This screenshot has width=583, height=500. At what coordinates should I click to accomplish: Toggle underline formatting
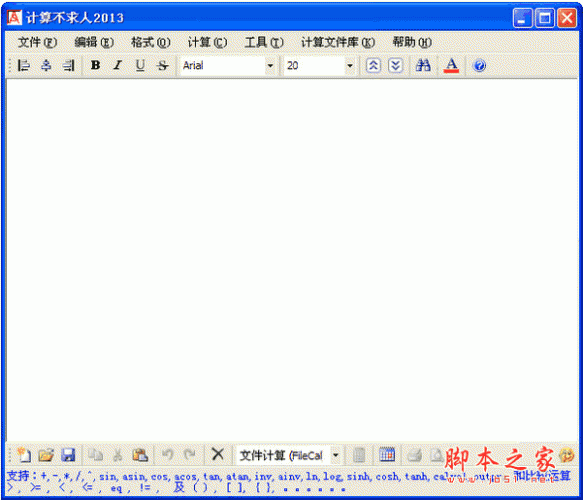[140, 65]
